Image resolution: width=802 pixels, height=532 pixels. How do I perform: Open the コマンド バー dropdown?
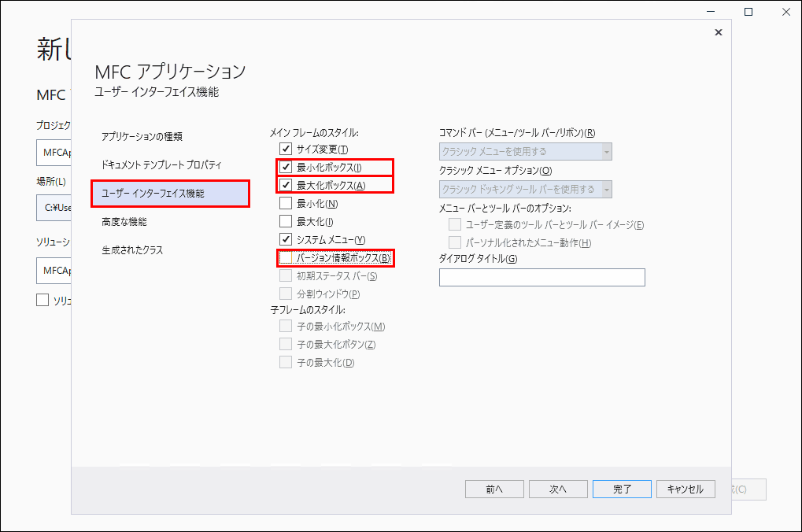tap(525, 151)
